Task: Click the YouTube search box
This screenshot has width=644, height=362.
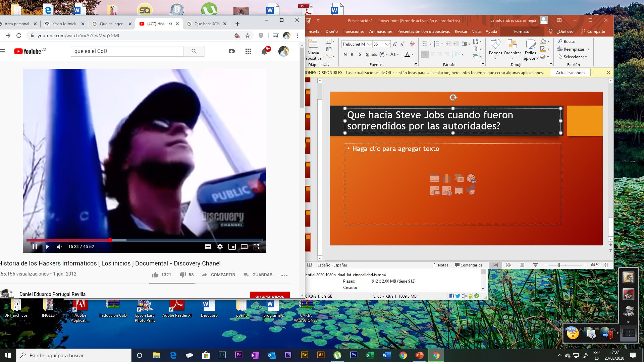Action: coord(127,51)
